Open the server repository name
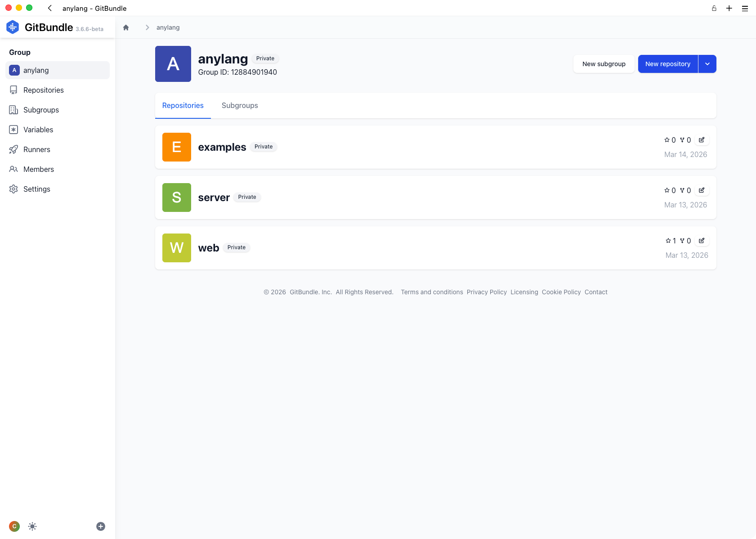The image size is (756, 539). point(214,198)
